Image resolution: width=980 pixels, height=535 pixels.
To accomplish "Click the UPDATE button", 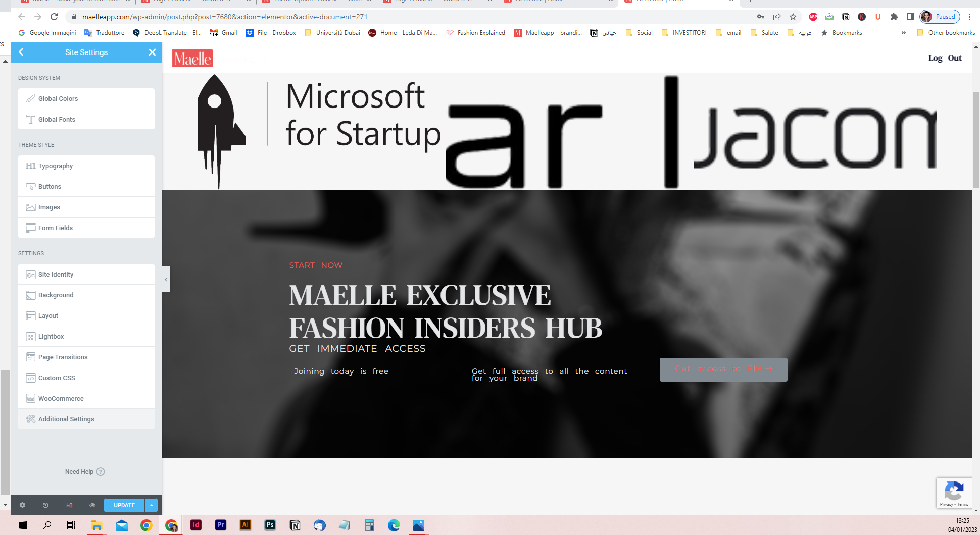I will coord(124,505).
